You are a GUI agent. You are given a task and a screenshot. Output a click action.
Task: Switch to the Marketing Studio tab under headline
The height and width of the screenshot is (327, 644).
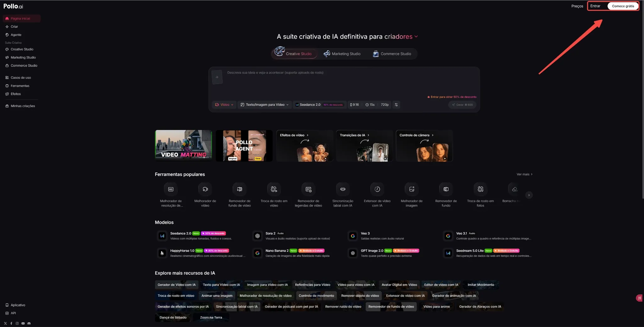pos(342,54)
